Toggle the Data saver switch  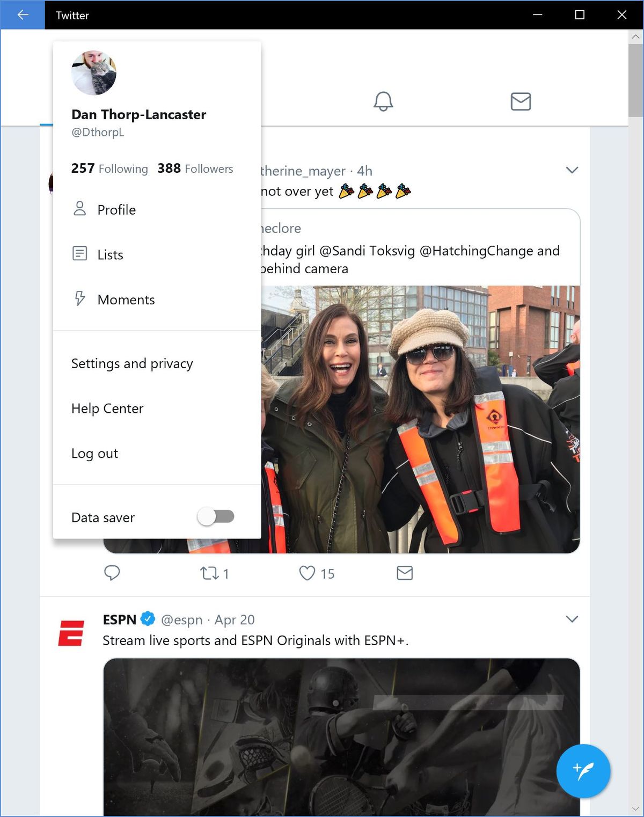(x=216, y=517)
